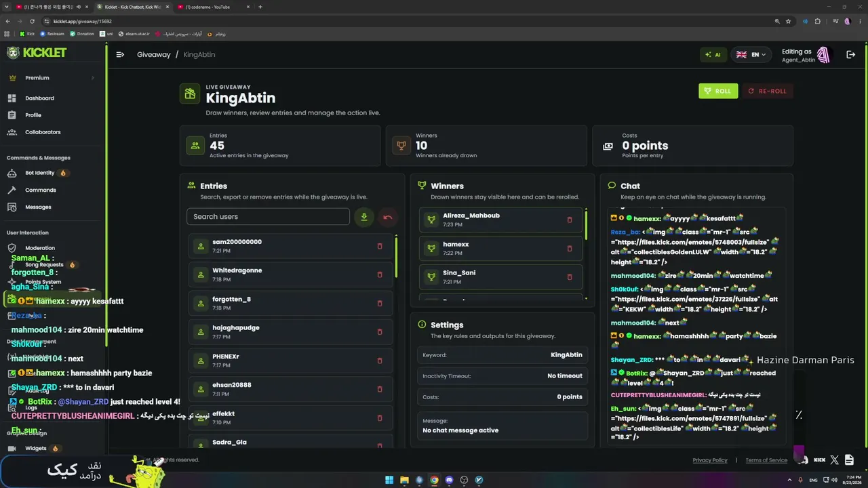Open Widgets in the sidebar
The image size is (868, 488).
[36, 448]
